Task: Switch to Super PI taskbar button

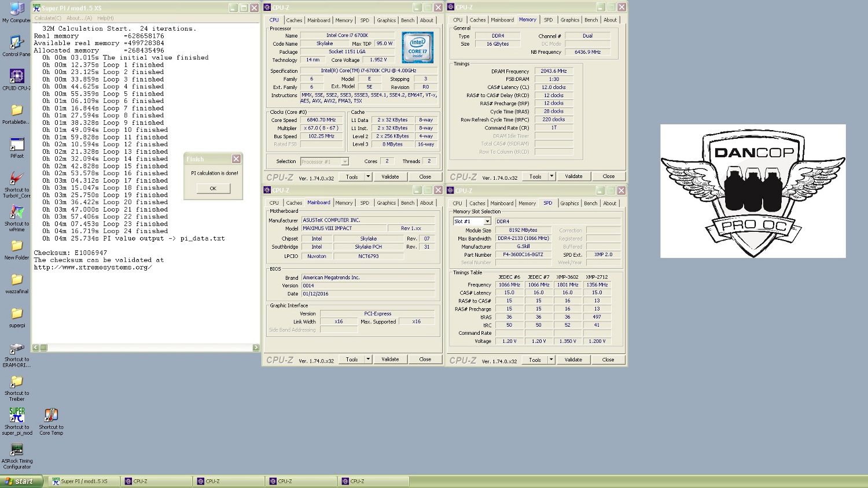Action: (x=84, y=481)
